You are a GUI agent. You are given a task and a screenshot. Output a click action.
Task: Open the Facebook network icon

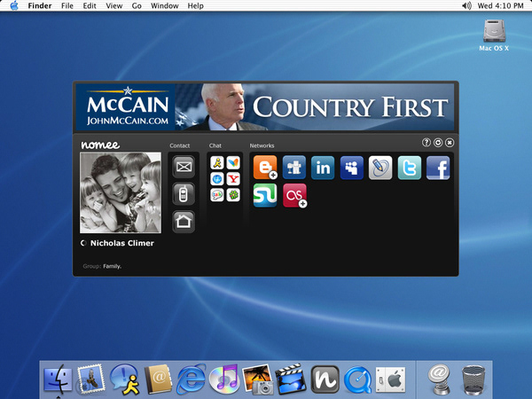click(x=438, y=168)
